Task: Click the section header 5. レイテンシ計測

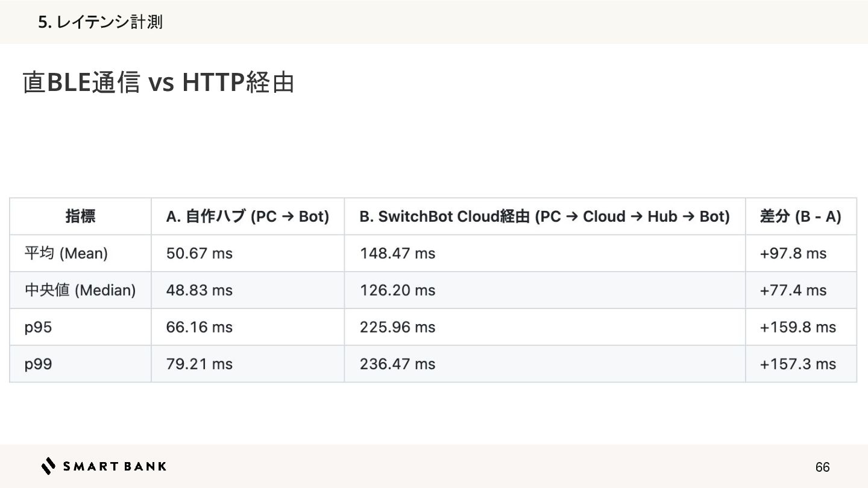Action: [x=100, y=22]
